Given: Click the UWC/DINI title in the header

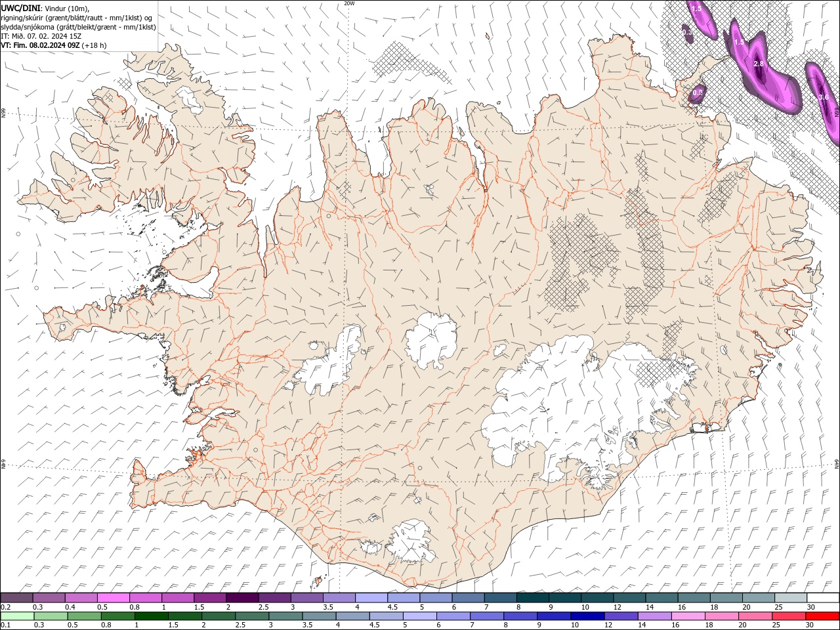Looking at the screenshot, I should pyautogui.click(x=20, y=7).
